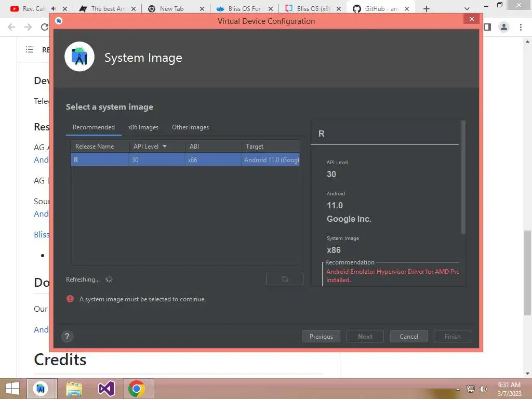Click the Release Name column header
Image resolution: width=532 pixels, height=399 pixels.
[100, 146]
